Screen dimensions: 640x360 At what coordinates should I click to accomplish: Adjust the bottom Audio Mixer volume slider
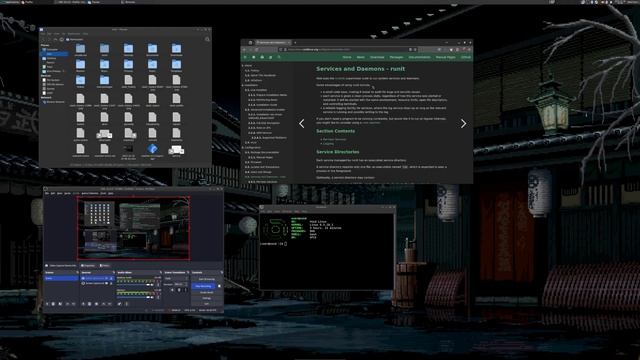[133, 297]
